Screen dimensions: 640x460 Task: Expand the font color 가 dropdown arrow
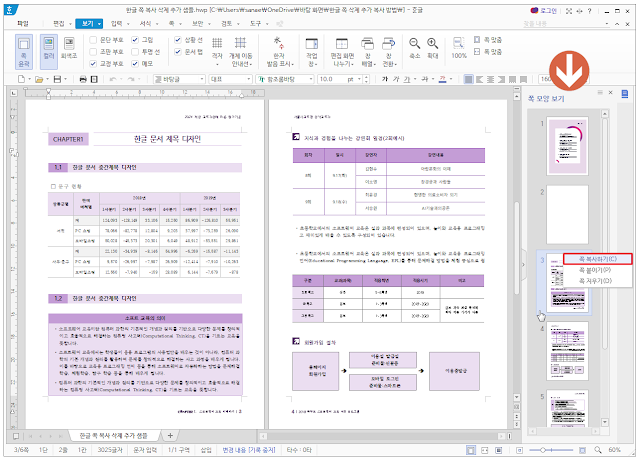point(451,79)
